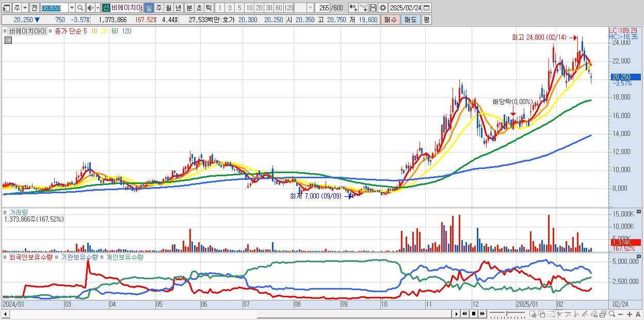Image resolution: width=644 pixels, height=320 pixels.
Task: Toggle volume panel collapse box at right
Action: (x=640, y=212)
